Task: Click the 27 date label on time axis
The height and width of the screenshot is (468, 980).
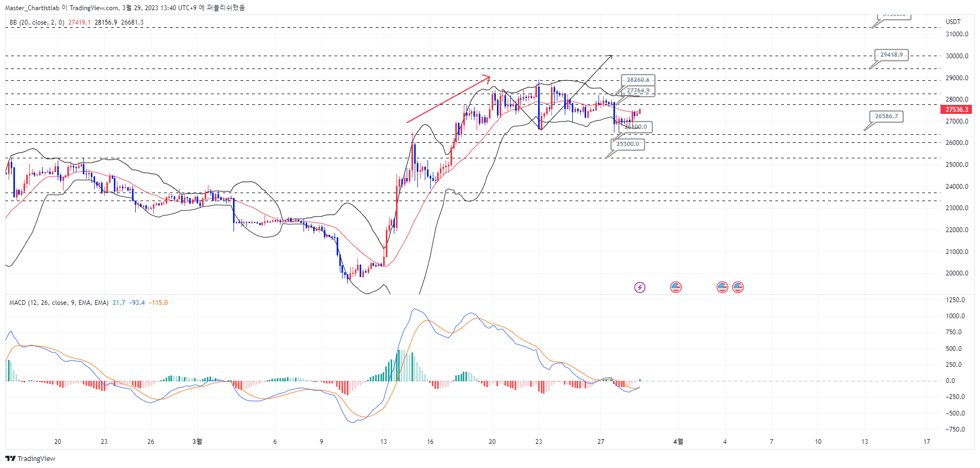Action: [x=601, y=442]
